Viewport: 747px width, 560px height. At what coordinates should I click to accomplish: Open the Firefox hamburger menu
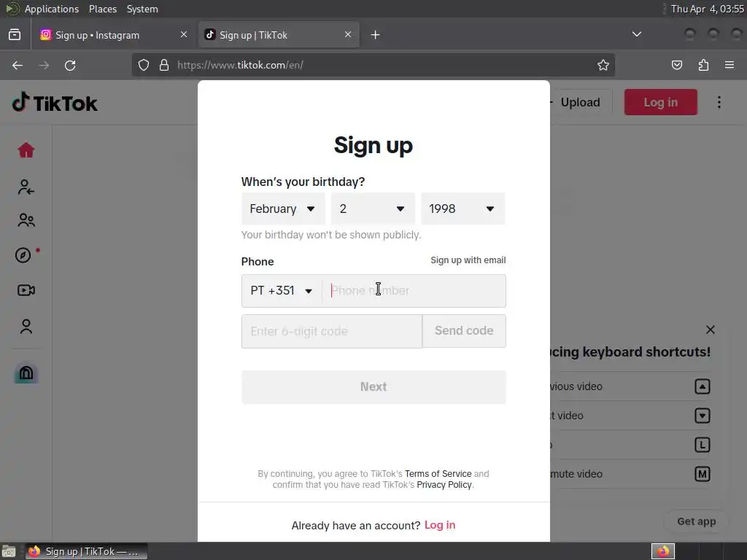click(x=729, y=65)
